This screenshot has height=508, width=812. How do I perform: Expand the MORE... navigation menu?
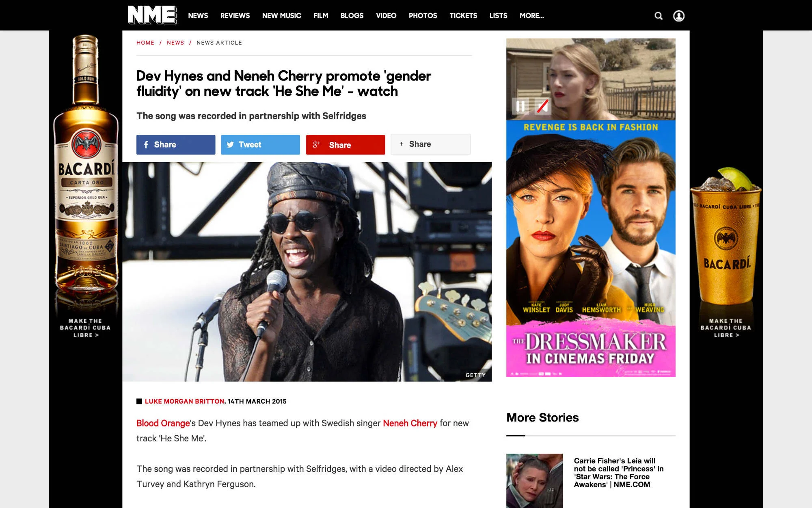531,15
